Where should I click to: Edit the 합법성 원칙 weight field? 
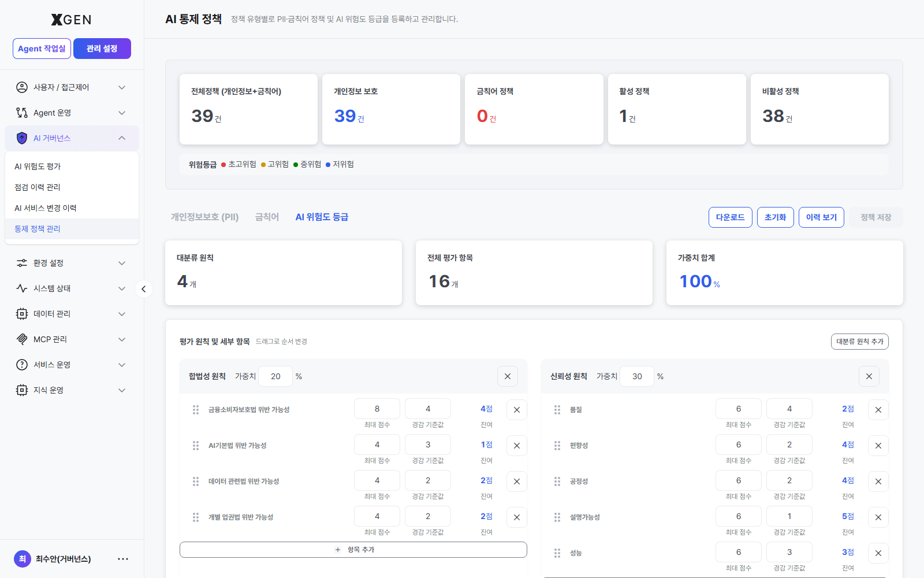tap(275, 376)
